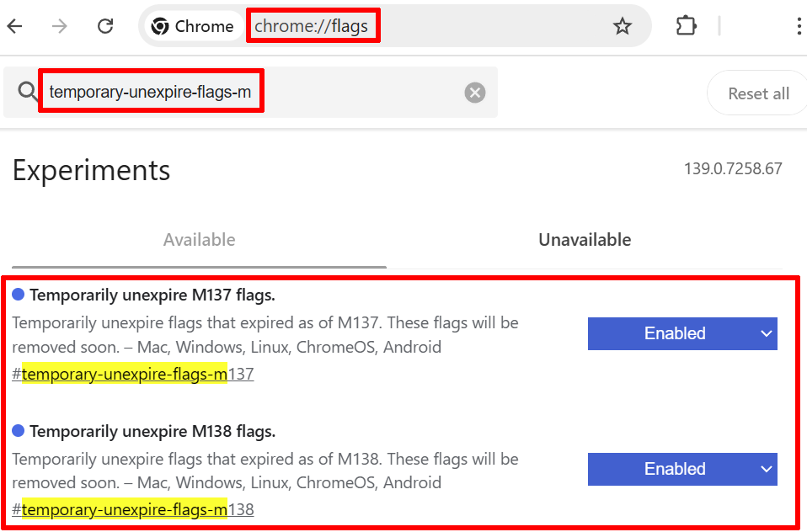Reload the chrome://flags page

105,26
